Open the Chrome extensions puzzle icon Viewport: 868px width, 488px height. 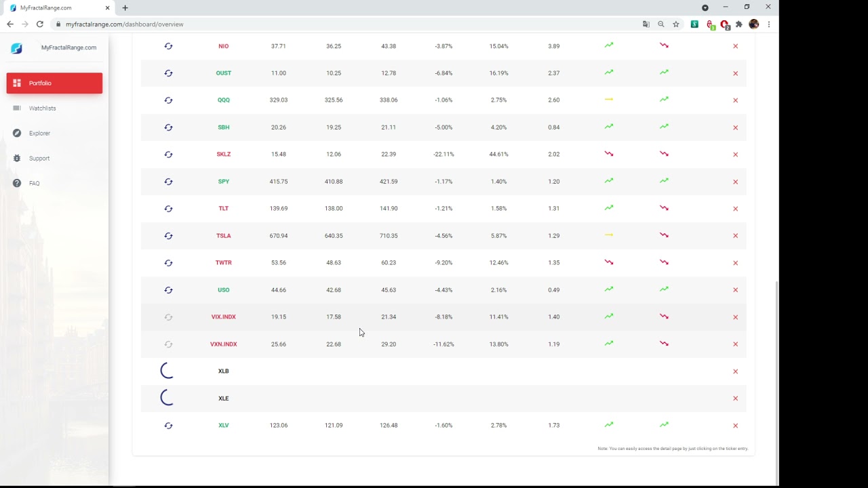[739, 24]
